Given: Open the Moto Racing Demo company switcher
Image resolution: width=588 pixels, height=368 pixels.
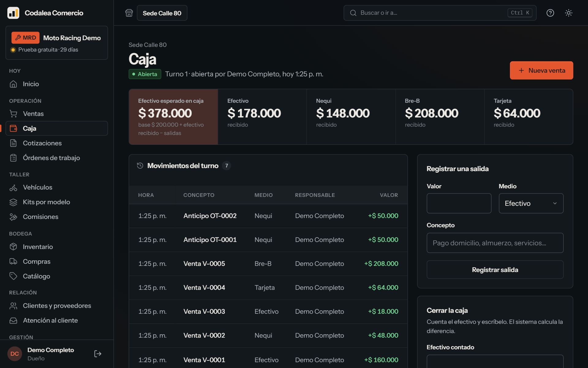Looking at the screenshot, I should click(x=57, y=43).
